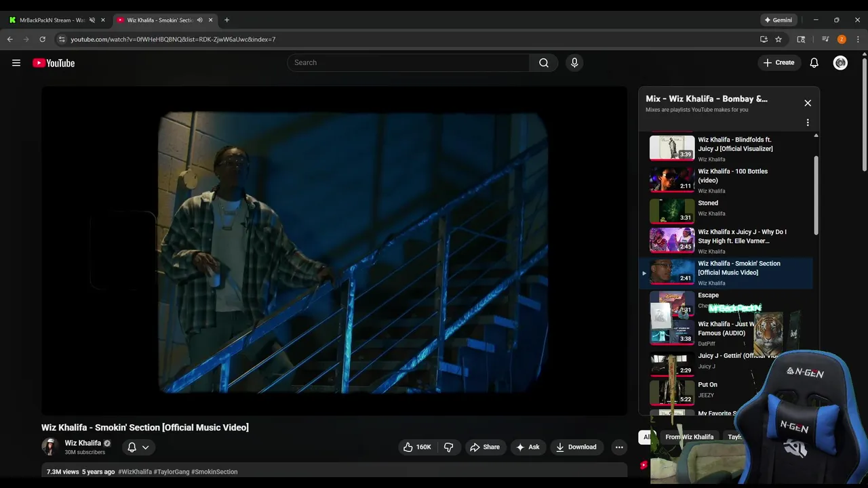Open the #SmokinSection hashtag link
This screenshot has height=488, width=868.
(214, 472)
